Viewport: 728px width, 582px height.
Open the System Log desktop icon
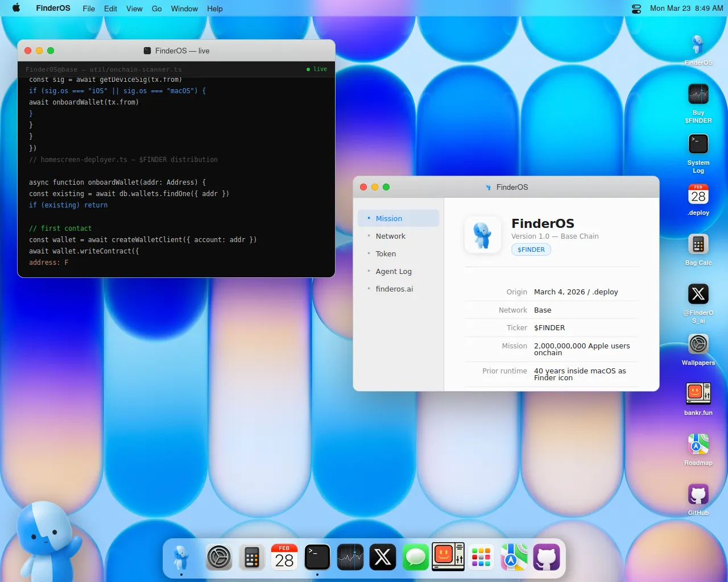point(698,145)
